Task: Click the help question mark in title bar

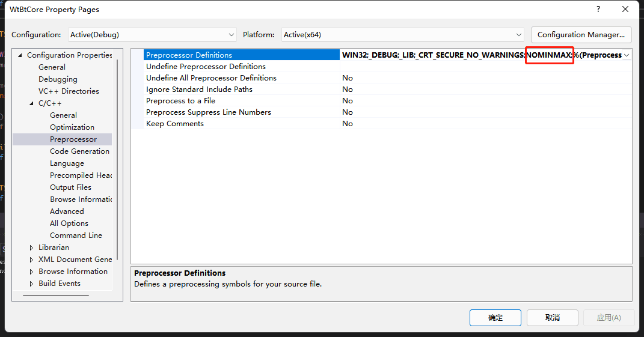Action: coord(598,10)
